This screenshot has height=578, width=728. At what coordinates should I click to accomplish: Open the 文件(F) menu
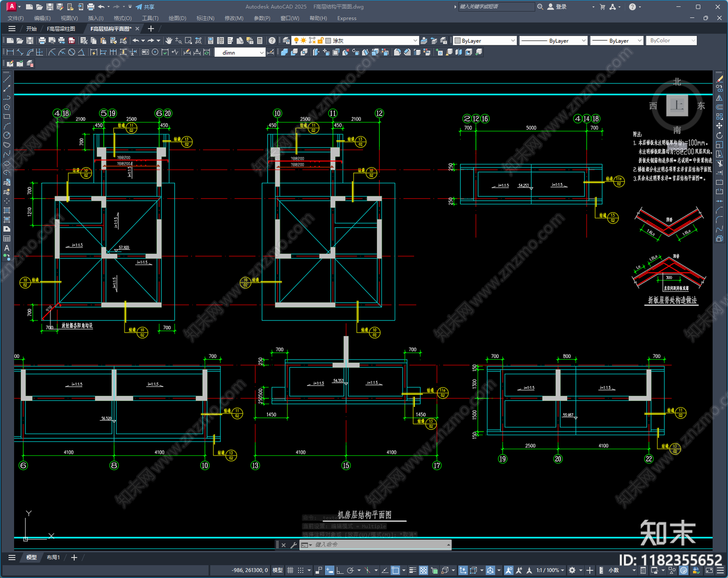[x=15, y=18]
